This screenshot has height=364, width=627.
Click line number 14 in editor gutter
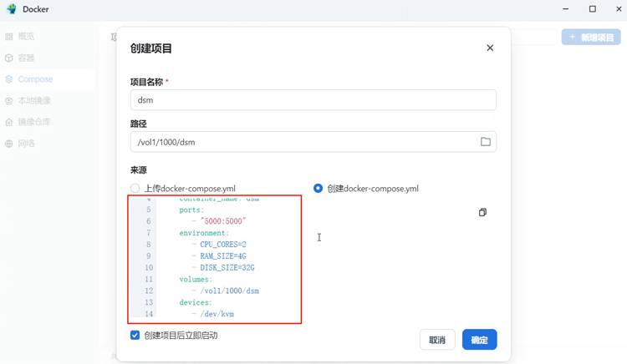click(149, 314)
